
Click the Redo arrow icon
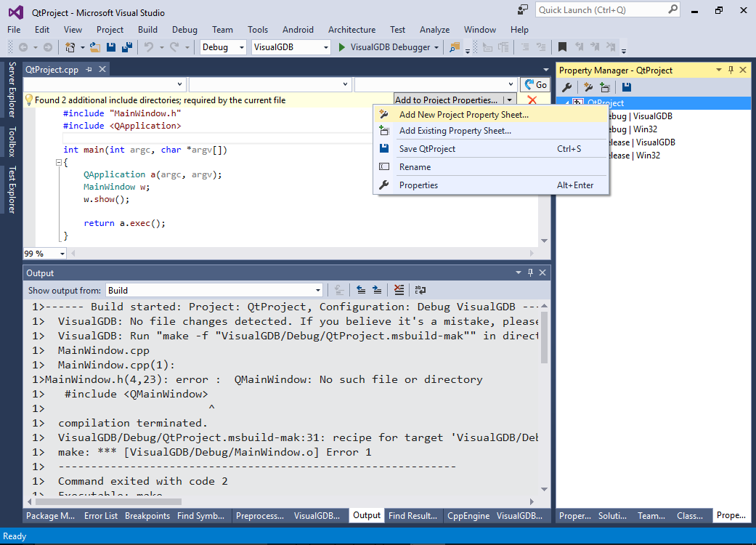(174, 47)
